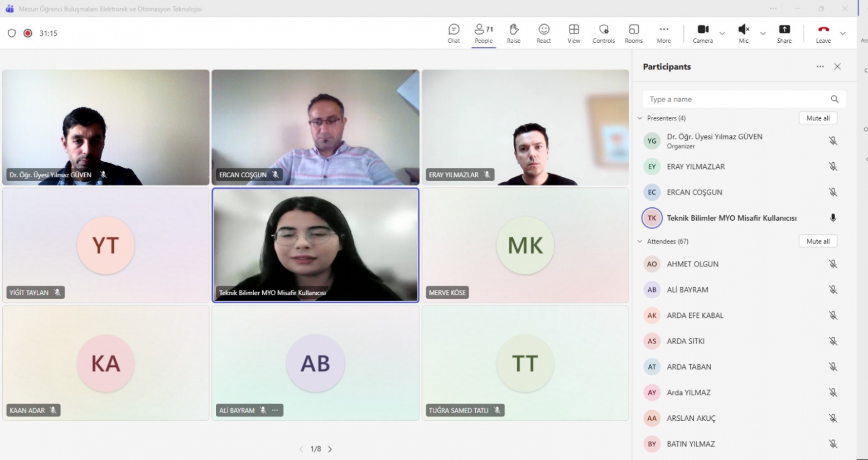Open the View layout options
Image resolution: width=868 pixels, height=460 pixels.
573,33
